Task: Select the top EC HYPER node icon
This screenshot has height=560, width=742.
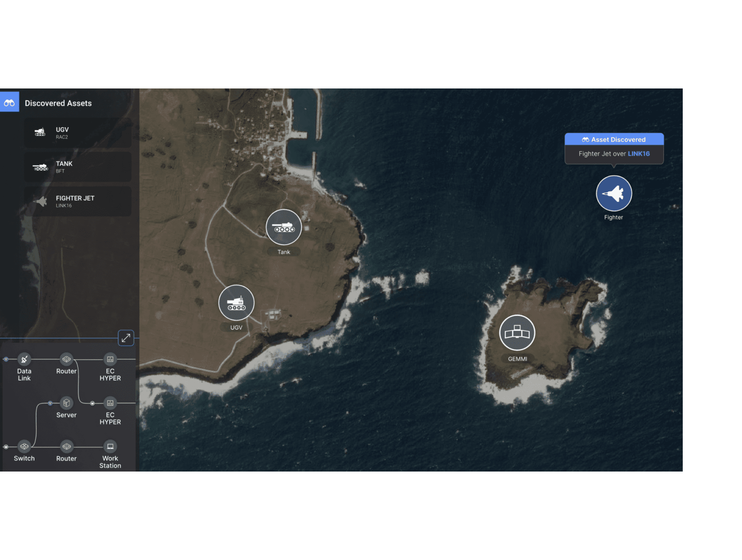Action: click(x=110, y=359)
